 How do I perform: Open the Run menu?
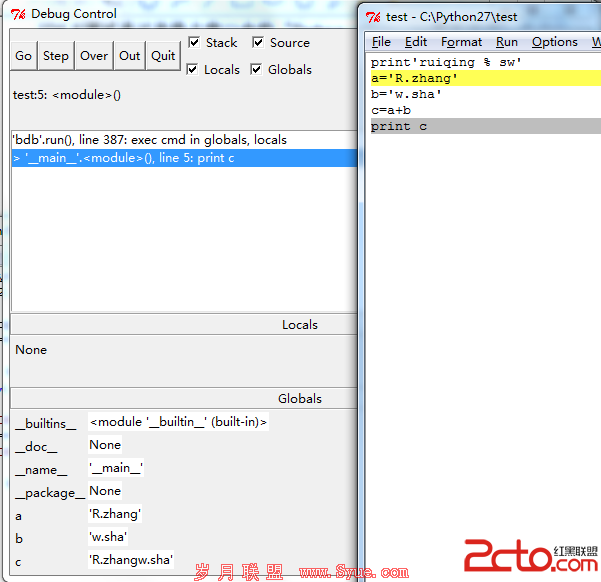pos(507,42)
